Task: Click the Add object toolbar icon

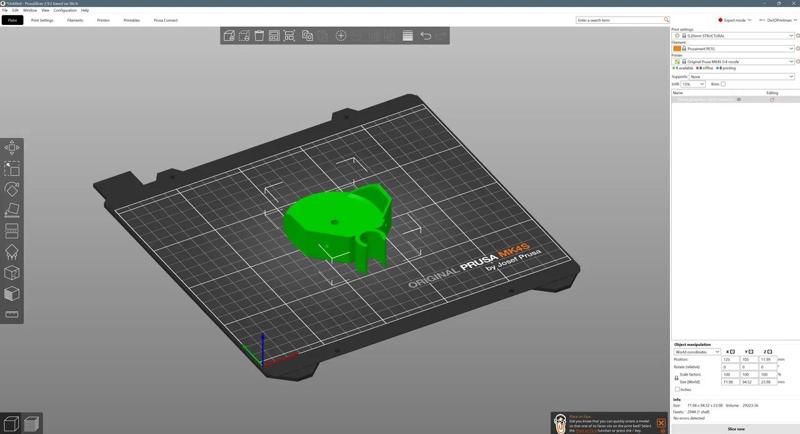Action: 229,36
